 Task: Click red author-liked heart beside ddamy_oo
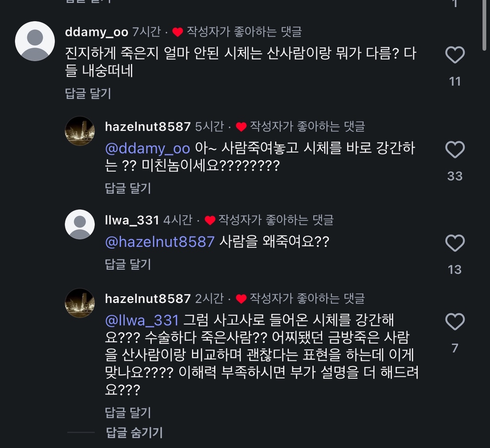(178, 32)
